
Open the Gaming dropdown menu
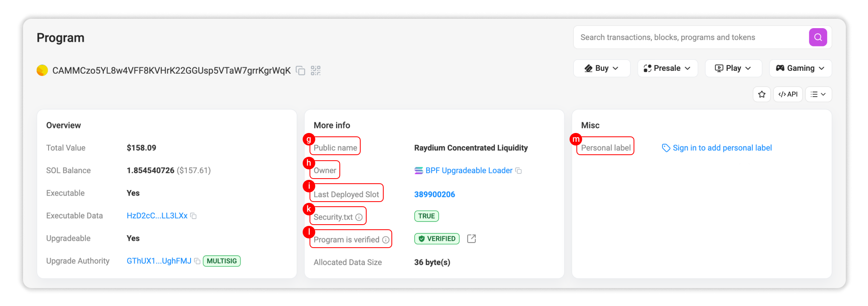coord(800,68)
